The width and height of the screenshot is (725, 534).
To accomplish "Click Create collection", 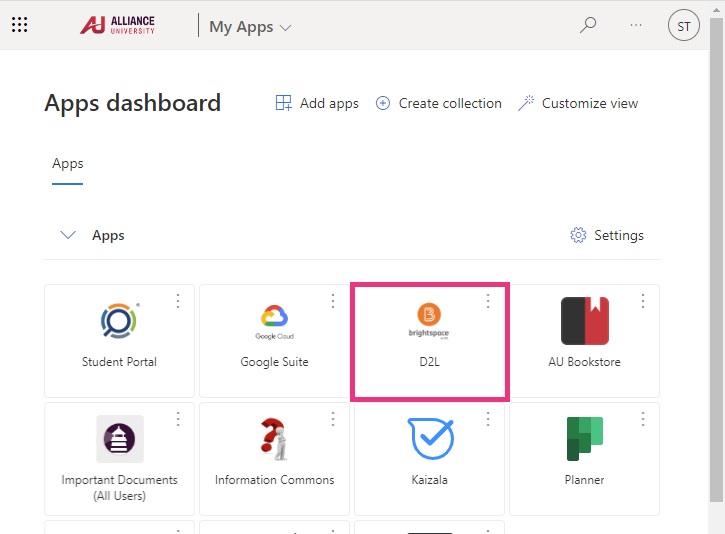I will (438, 103).
